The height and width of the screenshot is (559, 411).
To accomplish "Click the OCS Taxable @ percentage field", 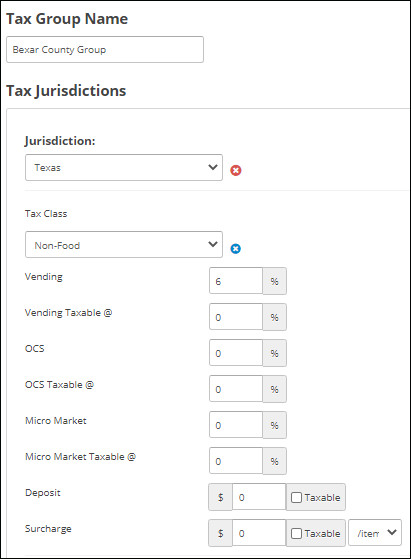I will click(x=236, y=389).
